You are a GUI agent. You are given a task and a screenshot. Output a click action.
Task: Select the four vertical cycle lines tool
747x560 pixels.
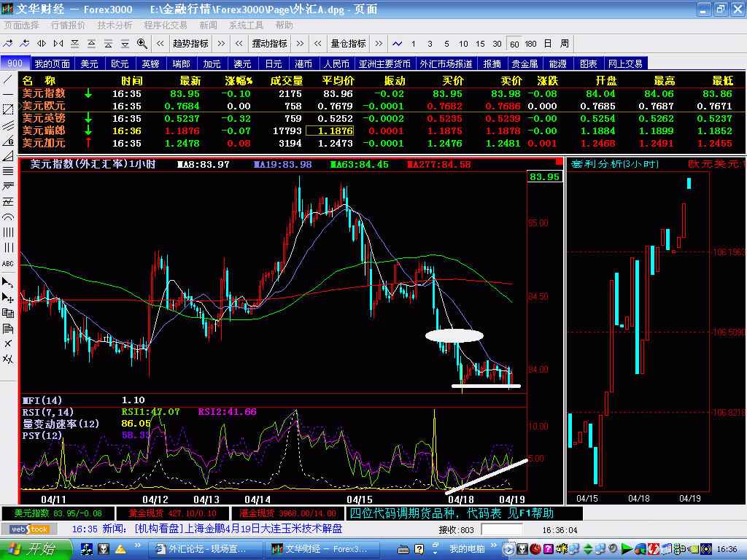point(7,233)
